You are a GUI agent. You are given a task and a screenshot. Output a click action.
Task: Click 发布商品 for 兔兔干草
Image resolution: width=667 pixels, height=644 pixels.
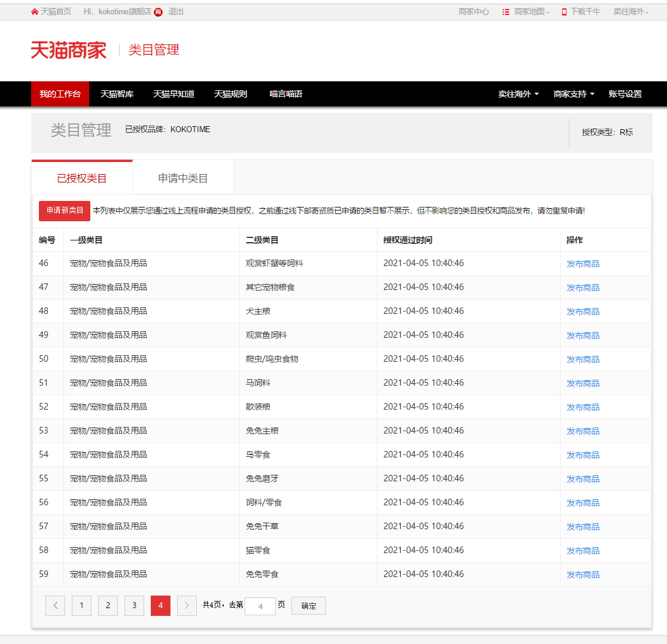coord(583,527)
